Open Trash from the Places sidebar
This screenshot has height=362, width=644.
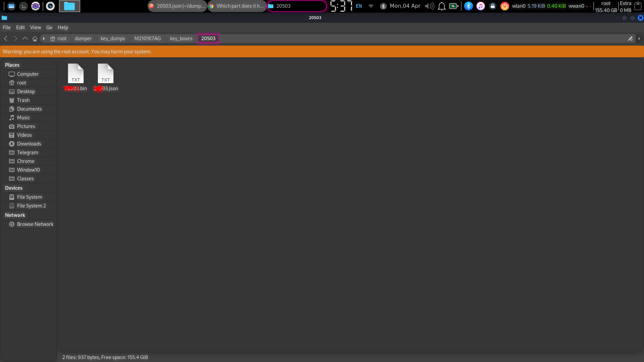pyautogui.click(x=23, y=100)
